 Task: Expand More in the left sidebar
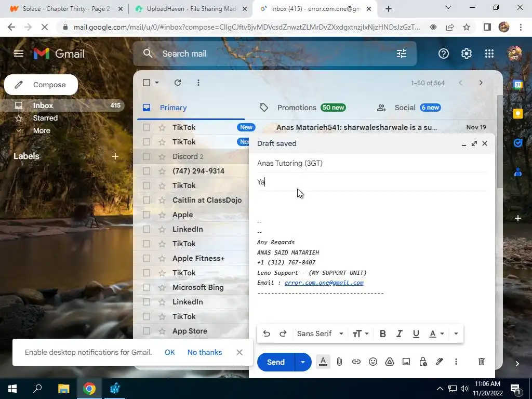(x=42, y=130)
